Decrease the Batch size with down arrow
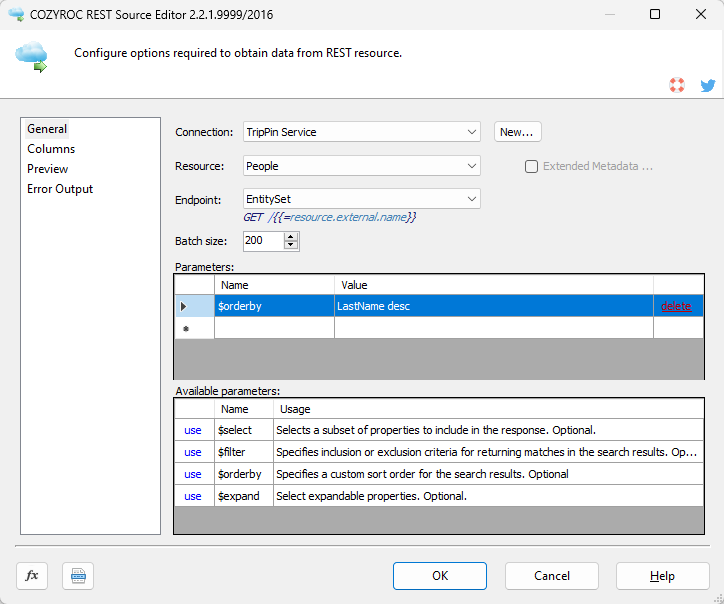 click(290, 245)
